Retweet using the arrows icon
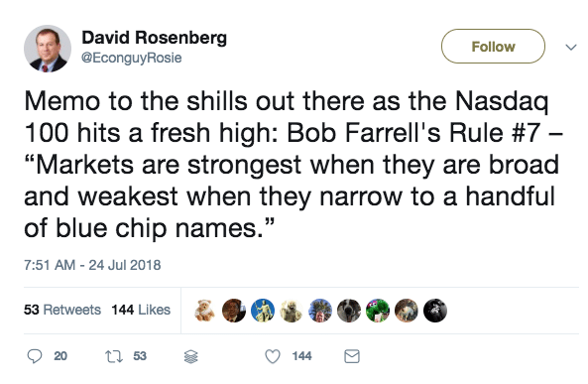The height and width of the screenshot is (384, 588). pyautogui.click(x=114, y=356)
